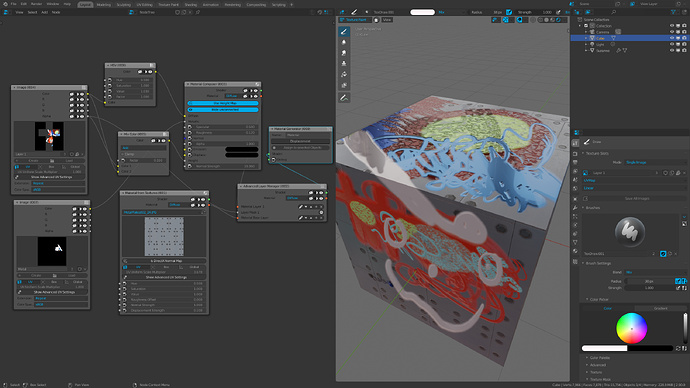Open the node editor Add menu
This screenshot has height=388, width=690.
(44, 12)
